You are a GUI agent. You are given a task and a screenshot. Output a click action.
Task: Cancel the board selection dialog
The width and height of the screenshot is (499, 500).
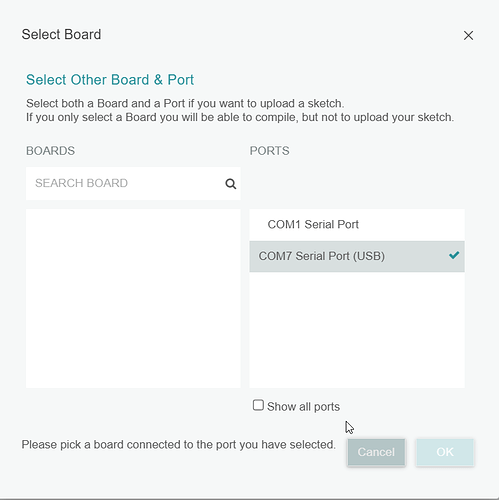[376, 452]
